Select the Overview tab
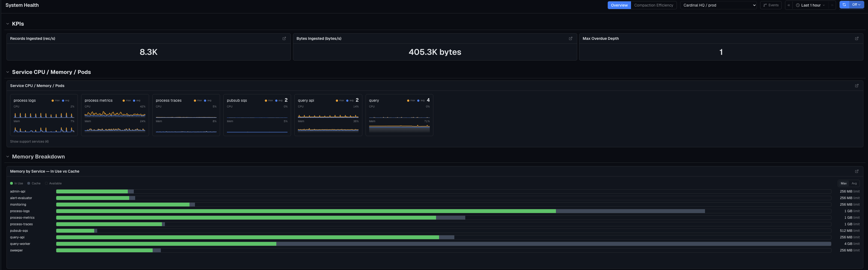Image resolution: width=868 pixels, height=270 pixels. (x=619, y=5)
